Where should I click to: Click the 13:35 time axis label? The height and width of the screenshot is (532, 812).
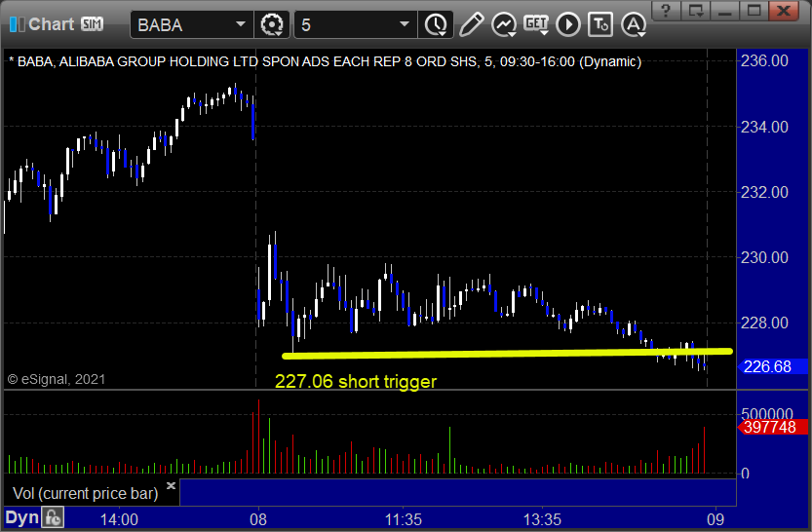click(x=542, y=519)
